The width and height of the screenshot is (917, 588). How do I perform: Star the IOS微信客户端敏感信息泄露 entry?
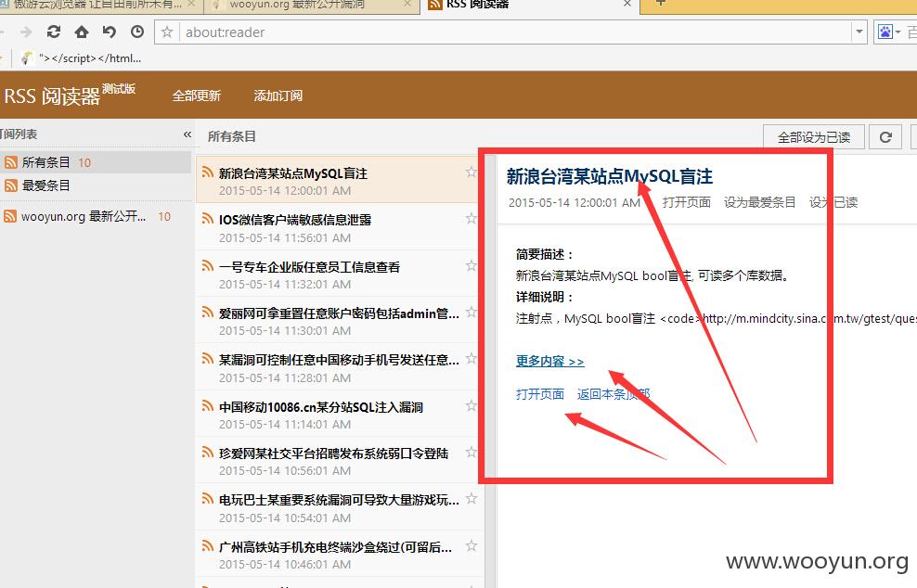pos(471,219)
